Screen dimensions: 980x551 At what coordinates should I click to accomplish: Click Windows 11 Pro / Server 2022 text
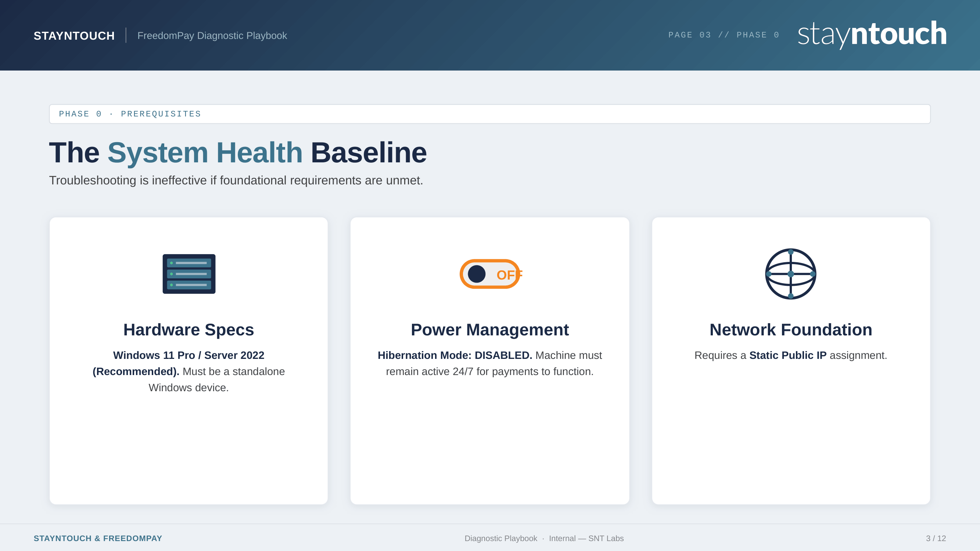[x=188, y=355]
